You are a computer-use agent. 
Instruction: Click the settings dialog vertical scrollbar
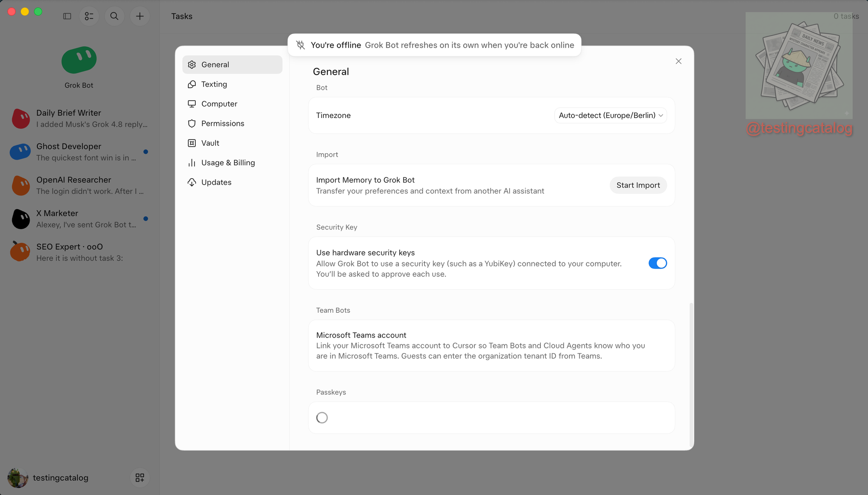(x=691, y=375)
